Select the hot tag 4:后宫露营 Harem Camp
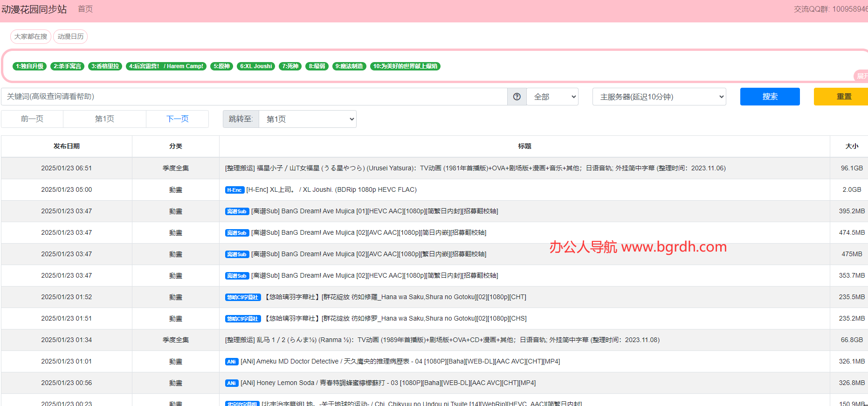This screenshot has height=406, width=868. [166, 66]
